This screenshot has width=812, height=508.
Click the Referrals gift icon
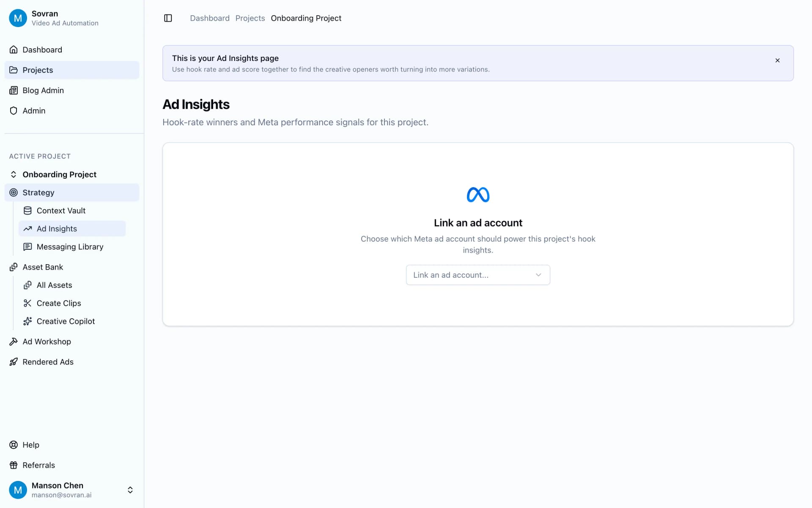point(14,465)
